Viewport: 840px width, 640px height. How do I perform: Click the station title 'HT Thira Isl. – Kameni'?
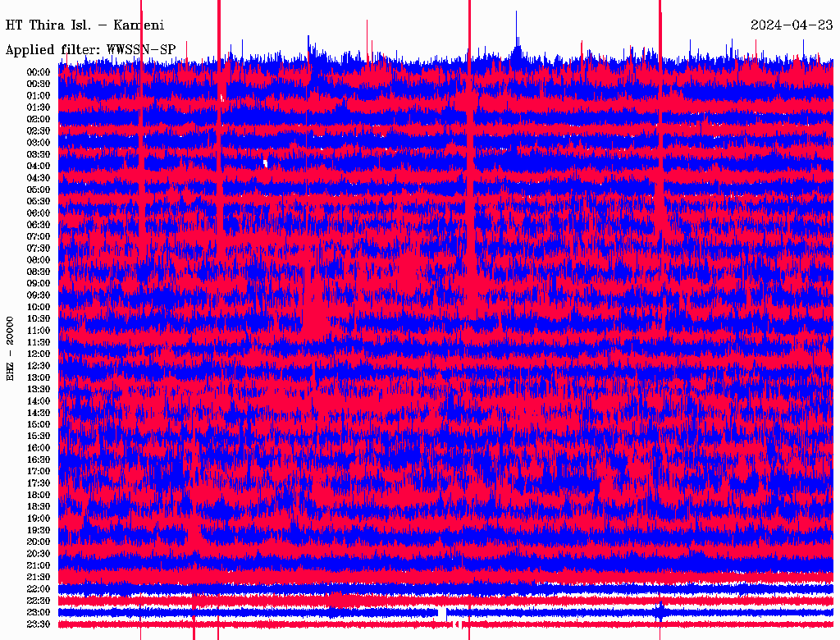click(x=84, y=25)
